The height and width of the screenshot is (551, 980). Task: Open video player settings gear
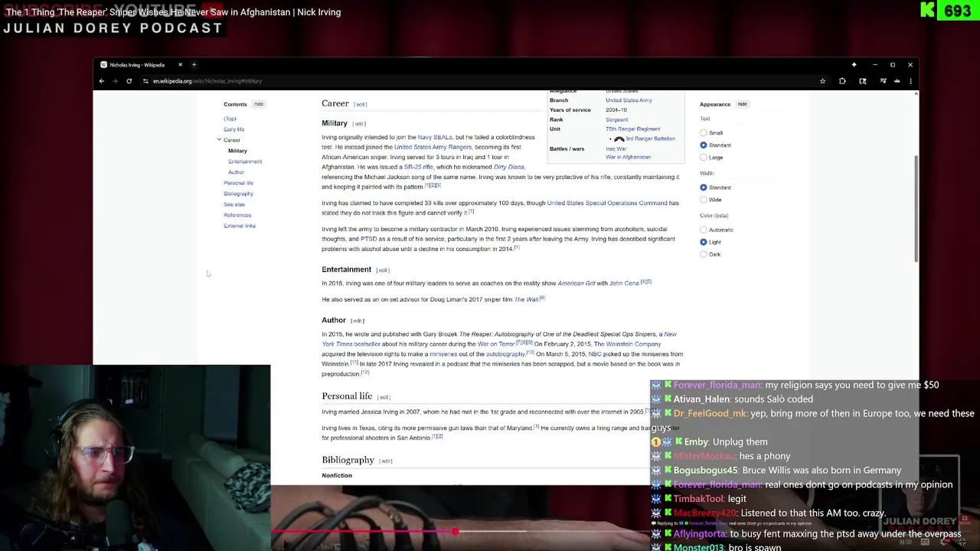tap(943, 542)
